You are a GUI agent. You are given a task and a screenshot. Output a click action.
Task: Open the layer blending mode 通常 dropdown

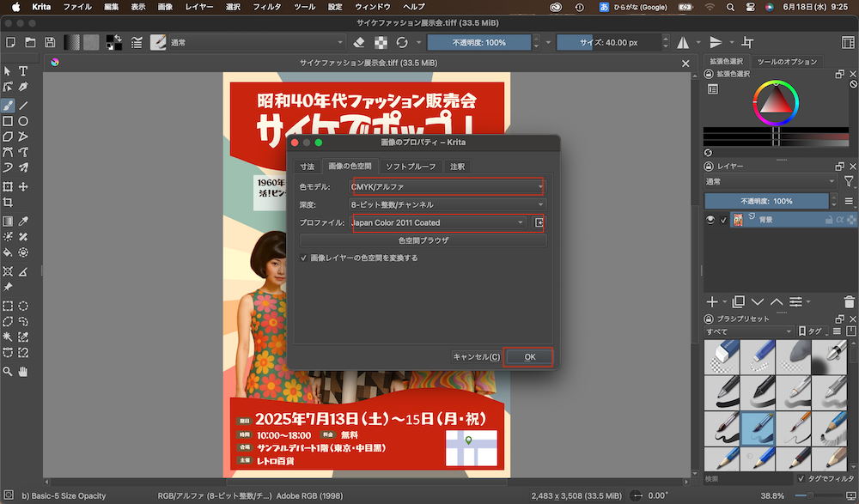[x=771, y=181]
